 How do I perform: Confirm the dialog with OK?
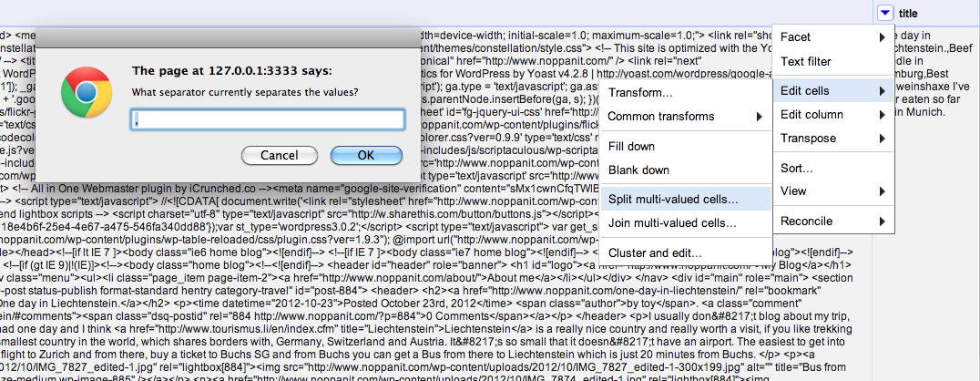365,155
